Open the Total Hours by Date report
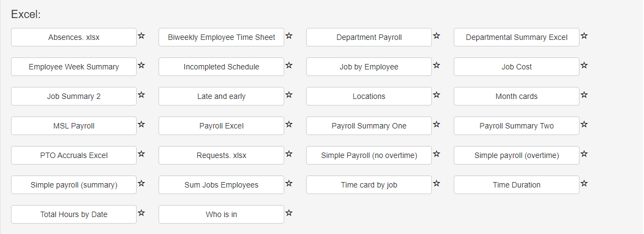 click(x=73, y=214)
